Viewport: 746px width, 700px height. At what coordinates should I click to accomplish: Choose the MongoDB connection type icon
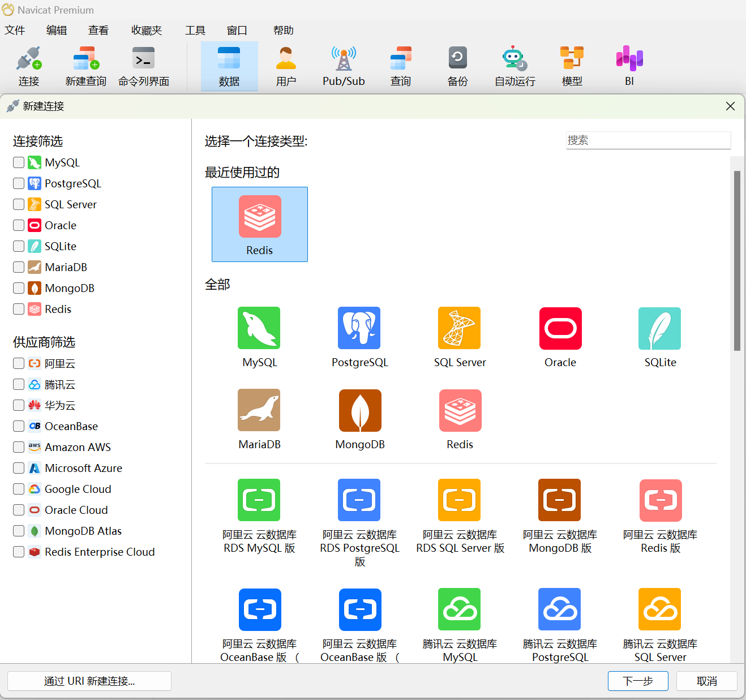tap(360, 410)
